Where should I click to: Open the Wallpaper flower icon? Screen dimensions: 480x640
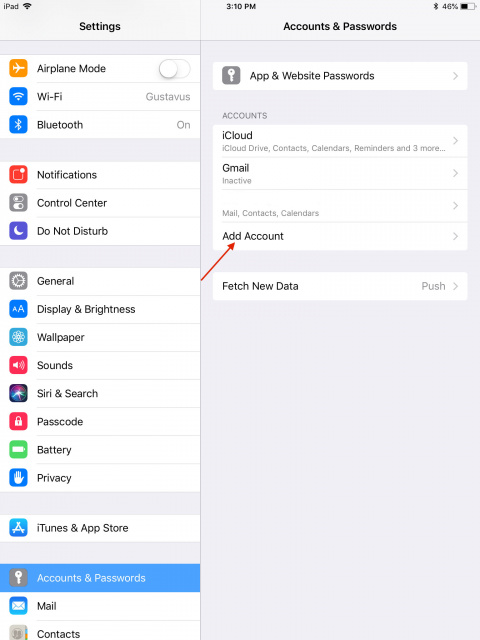coord(18,337)
